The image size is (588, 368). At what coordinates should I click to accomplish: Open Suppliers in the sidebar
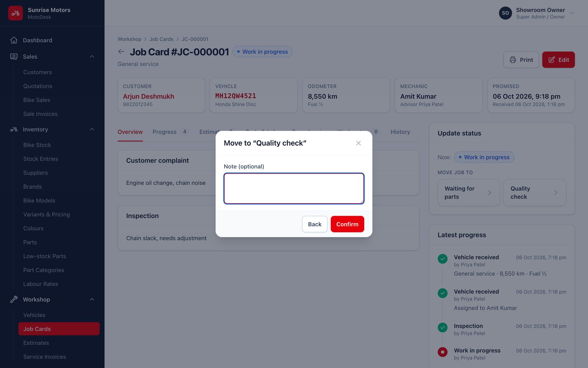pos(36,173)
